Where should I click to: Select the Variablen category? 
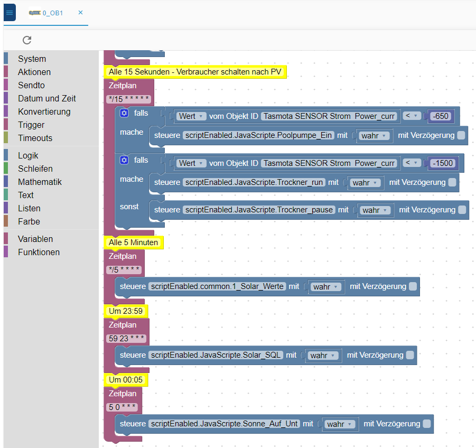35,239
